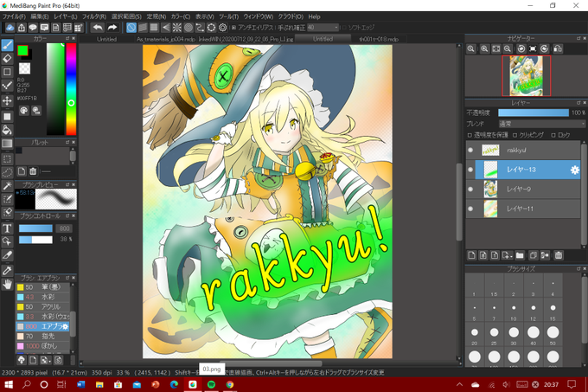This screenshot has width=588, height=392.
Task: Check the ロック layer option
Action: coord(553,135)
